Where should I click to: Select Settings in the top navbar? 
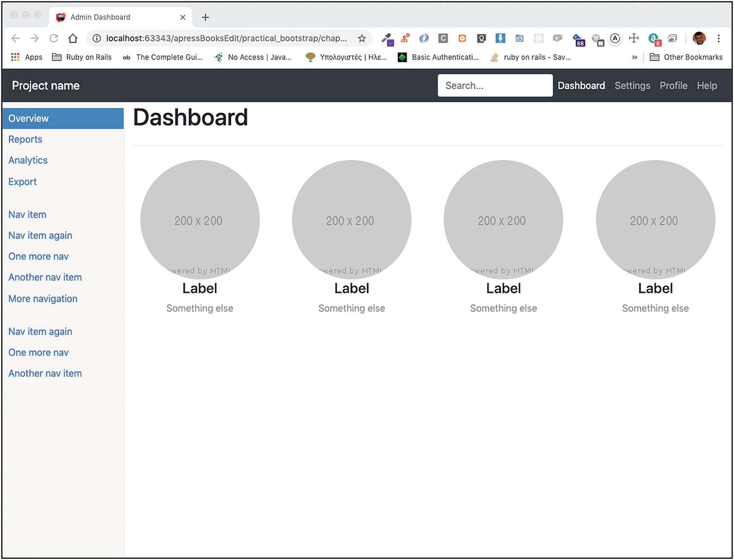pyautogui.click(x=632, y=85)
